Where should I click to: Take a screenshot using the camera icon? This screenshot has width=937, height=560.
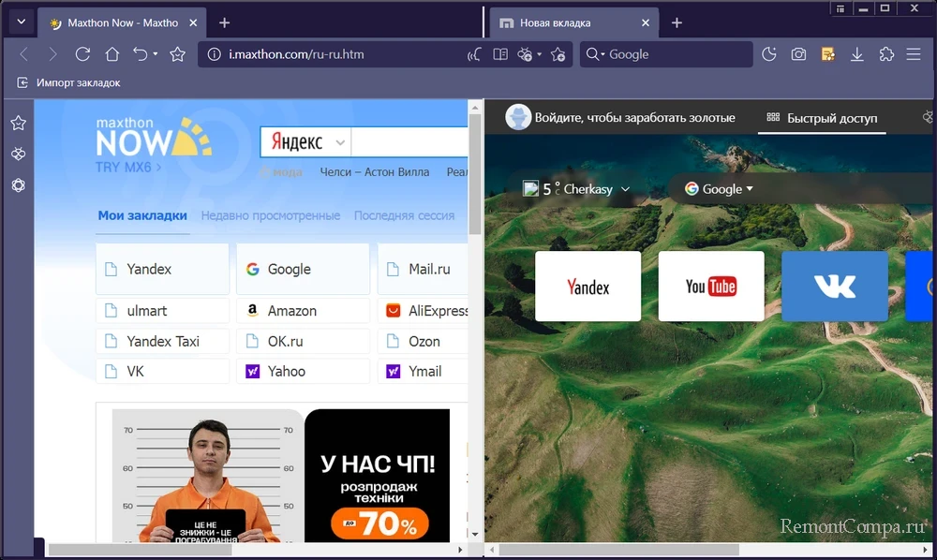coord(798,54)
